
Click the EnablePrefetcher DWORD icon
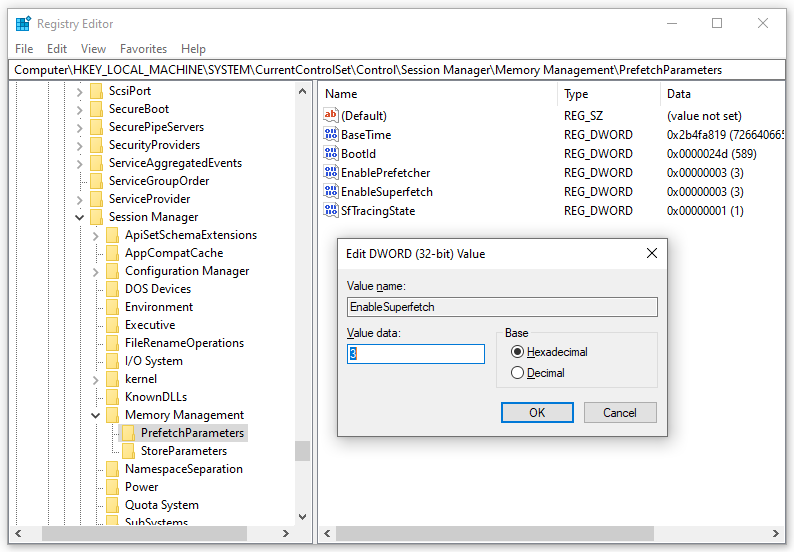pos(331,173)
